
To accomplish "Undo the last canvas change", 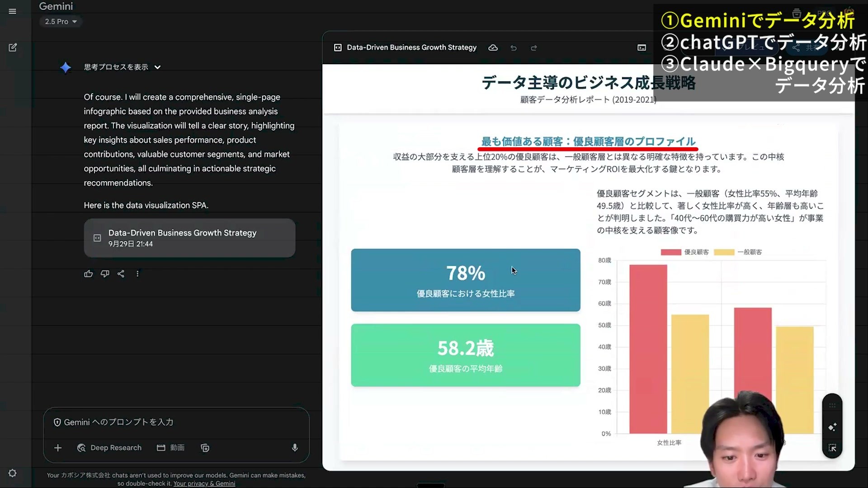I will (514, 48).
